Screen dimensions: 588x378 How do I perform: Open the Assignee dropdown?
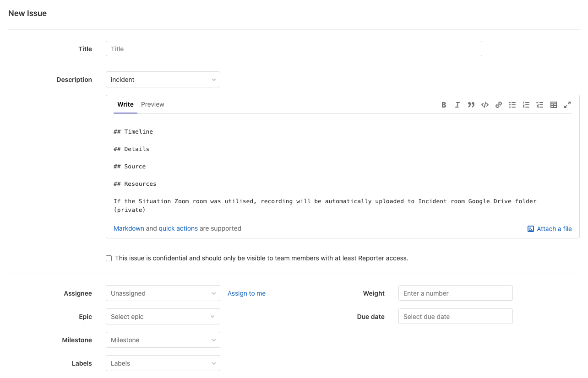[163, 293]
